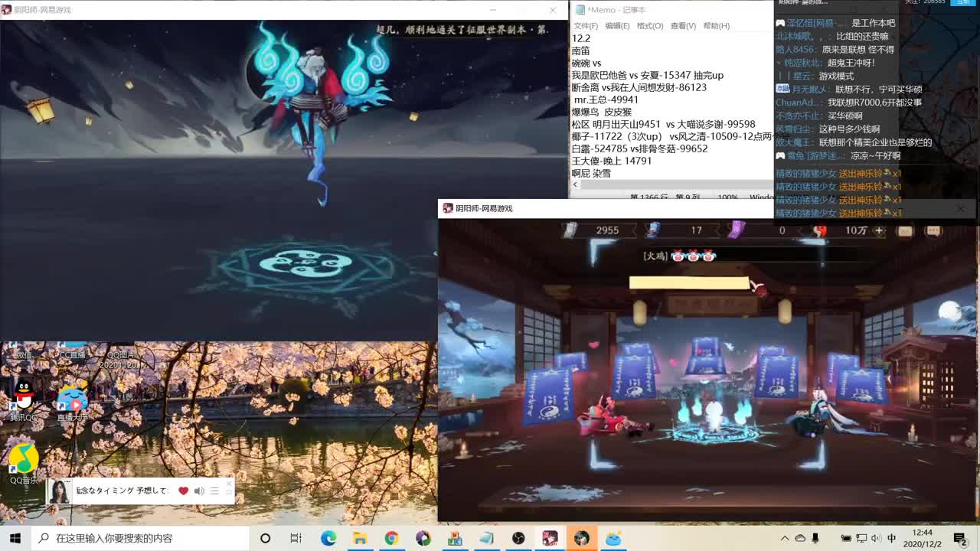
Task: Open the QQ图片 desktop file
Action: (120, 356)
